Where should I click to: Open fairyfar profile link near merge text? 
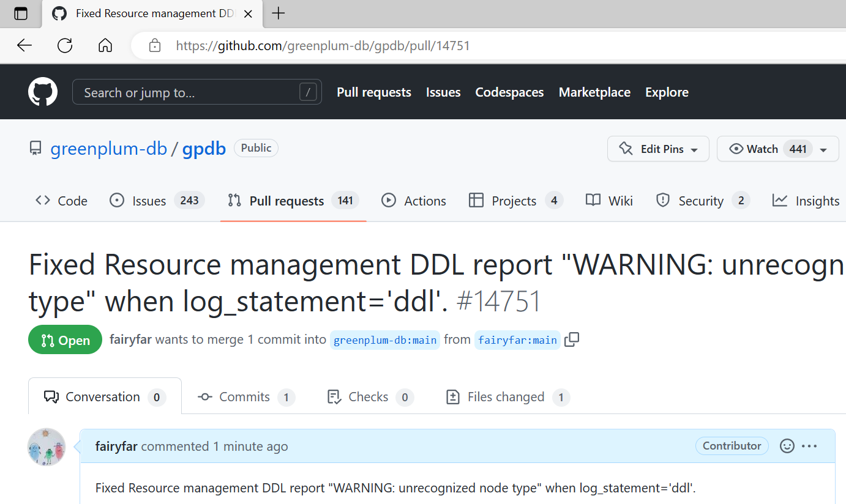tap(130, 339)
